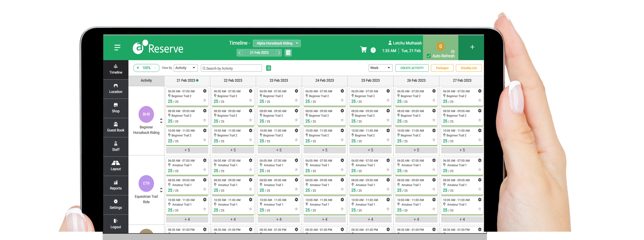
Task: Star the 27 Feb 10:00 AM Amateur Trail 1 slot
Action: 479,209
